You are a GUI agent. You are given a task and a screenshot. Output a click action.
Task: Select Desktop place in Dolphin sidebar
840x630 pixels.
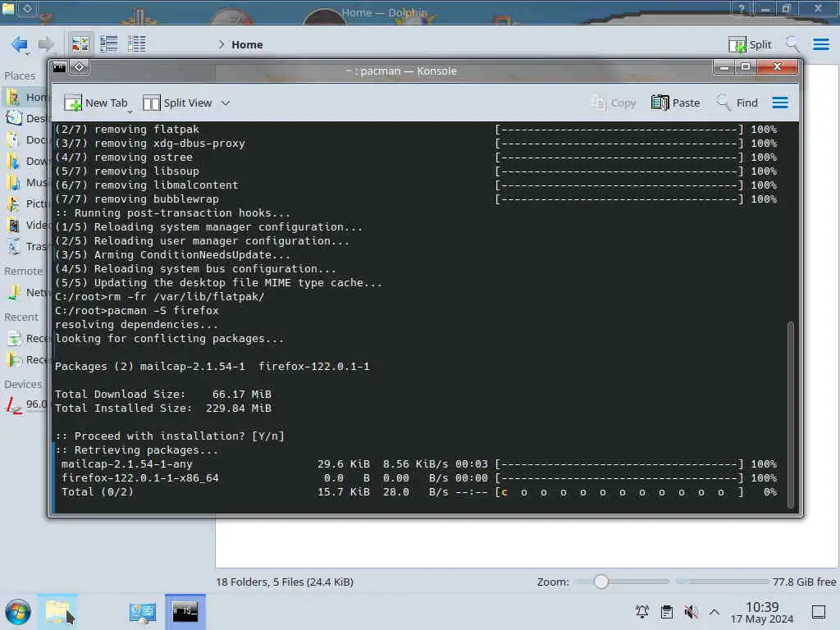coord(27,118)
